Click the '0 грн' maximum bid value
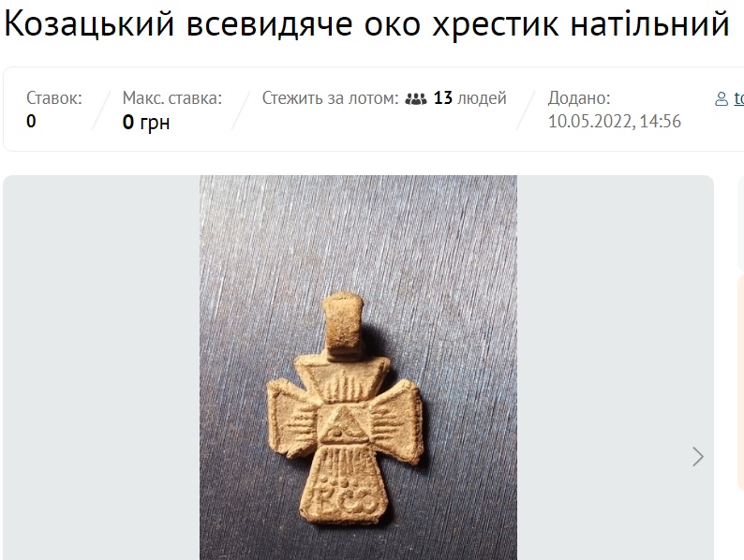The width and height of the screenshot is (744, 560). tap(146, 123)
